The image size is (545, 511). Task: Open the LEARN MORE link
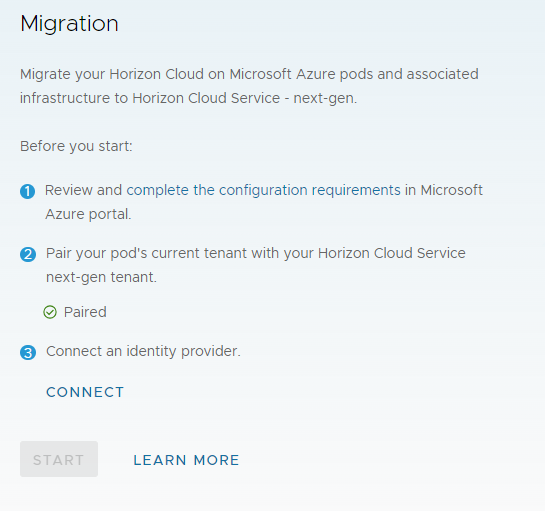coord(186,460)
